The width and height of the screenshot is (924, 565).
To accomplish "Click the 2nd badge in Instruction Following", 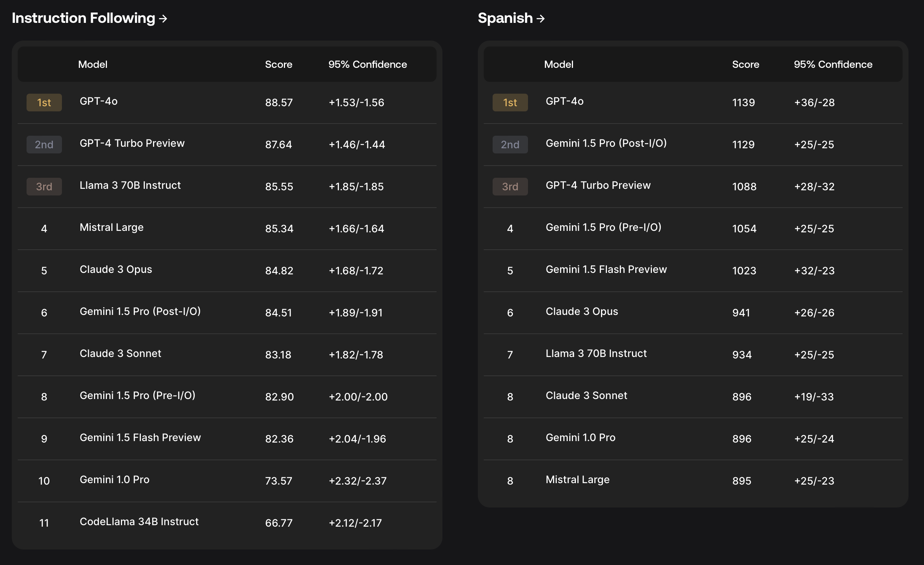I will click(44, 145).
